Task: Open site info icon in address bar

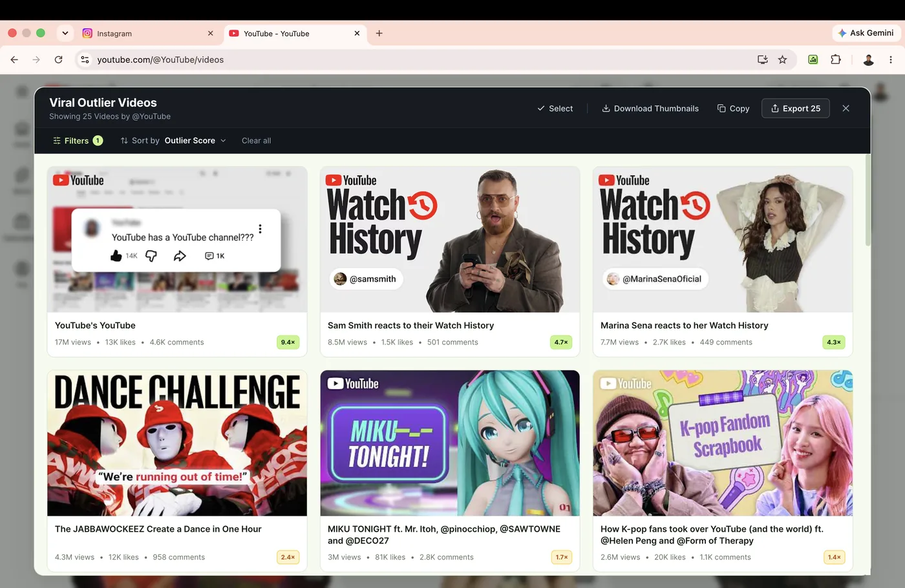Action: coord(85,59)
